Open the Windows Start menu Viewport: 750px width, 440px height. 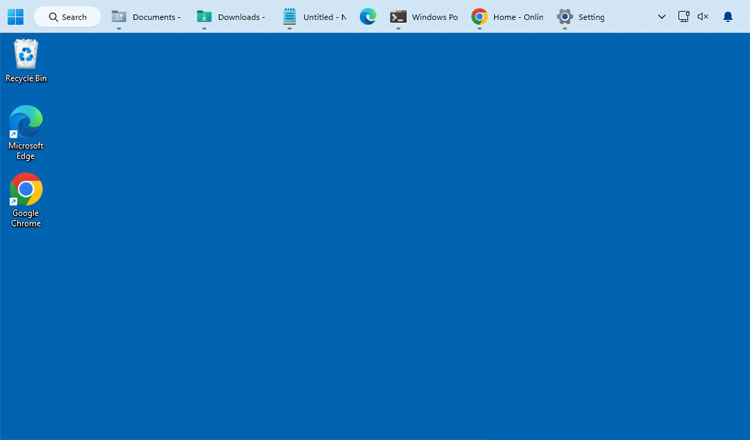(x=15, y=17)
